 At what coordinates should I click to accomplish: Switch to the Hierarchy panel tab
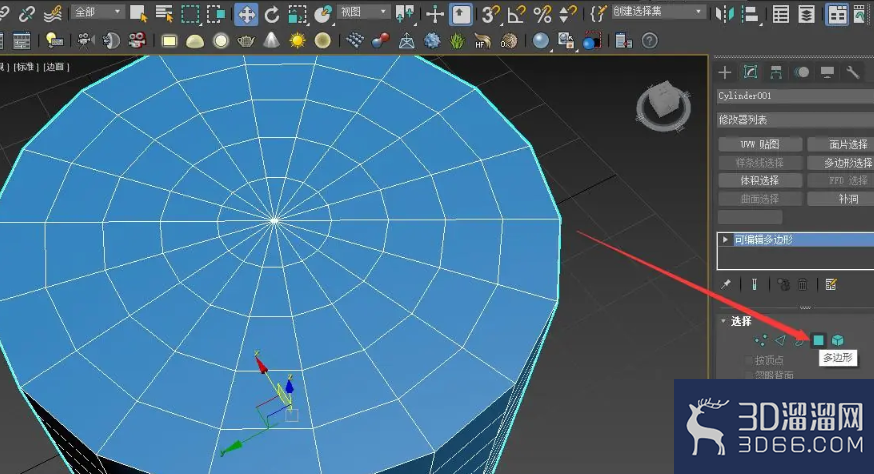point(776,72)
